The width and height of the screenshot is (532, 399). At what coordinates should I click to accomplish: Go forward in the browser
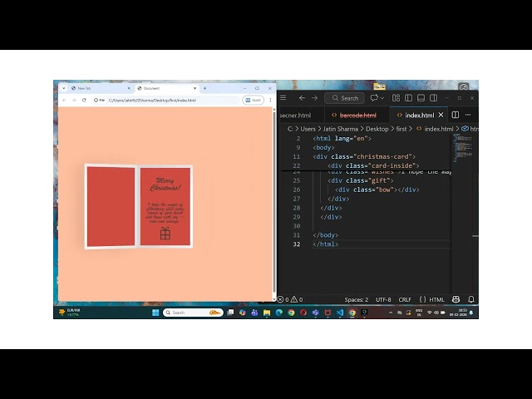coord(74,100)
